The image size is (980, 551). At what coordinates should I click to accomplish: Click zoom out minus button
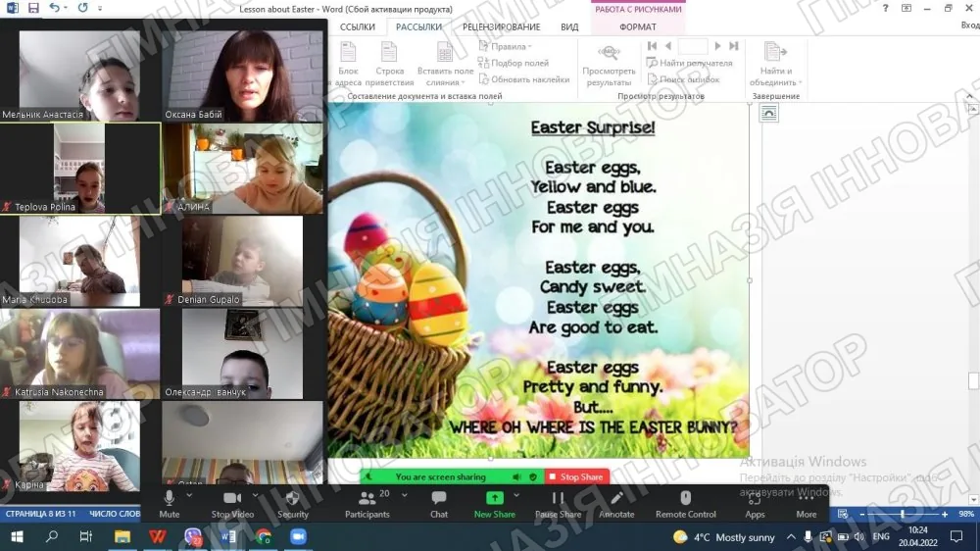(861, 514)
